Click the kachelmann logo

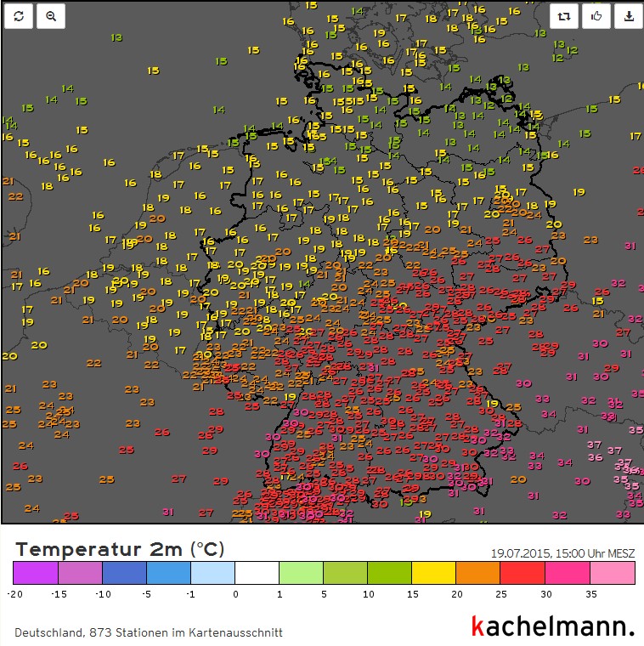553,626
